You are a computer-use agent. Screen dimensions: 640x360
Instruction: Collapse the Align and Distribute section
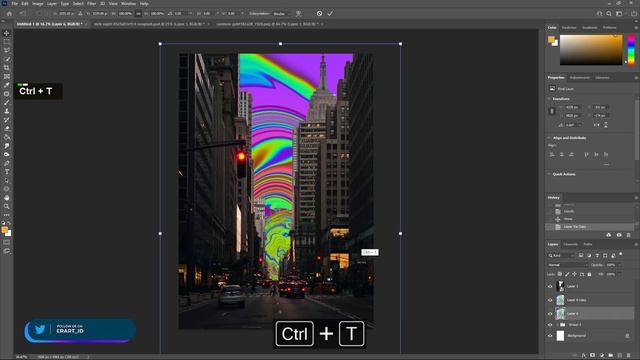click(x=549, y=138)
